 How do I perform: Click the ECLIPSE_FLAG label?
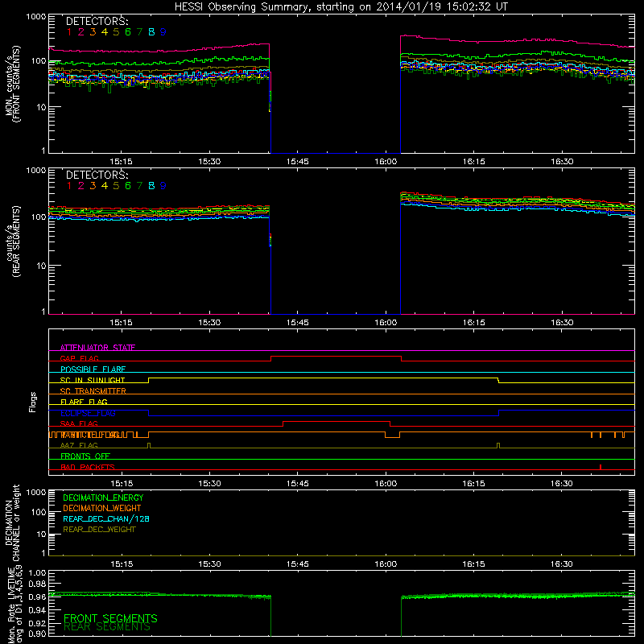(x=88, y=413)
